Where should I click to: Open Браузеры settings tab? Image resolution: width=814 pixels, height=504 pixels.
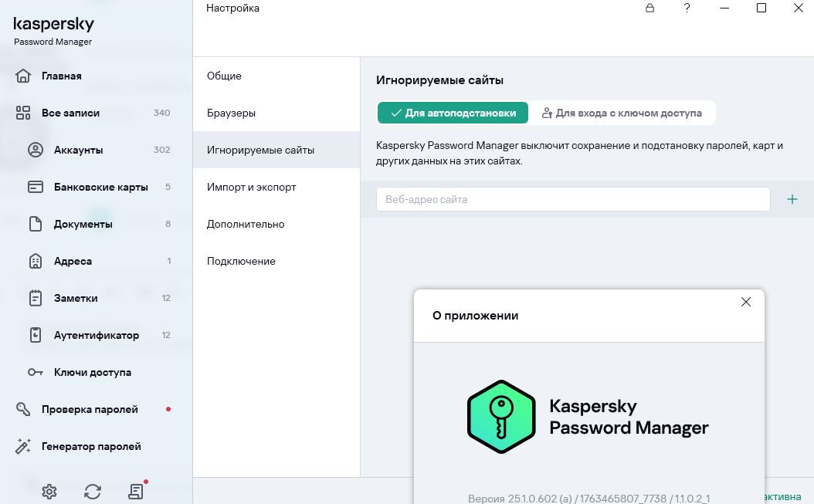[231, 113]
